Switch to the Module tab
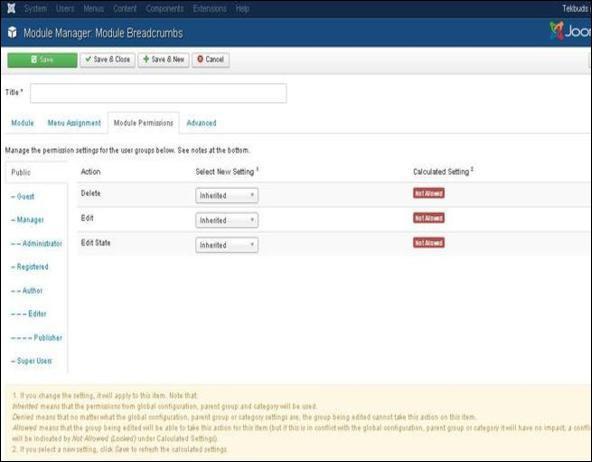Screen dimensions: 592x462 [x=22, y=123]
